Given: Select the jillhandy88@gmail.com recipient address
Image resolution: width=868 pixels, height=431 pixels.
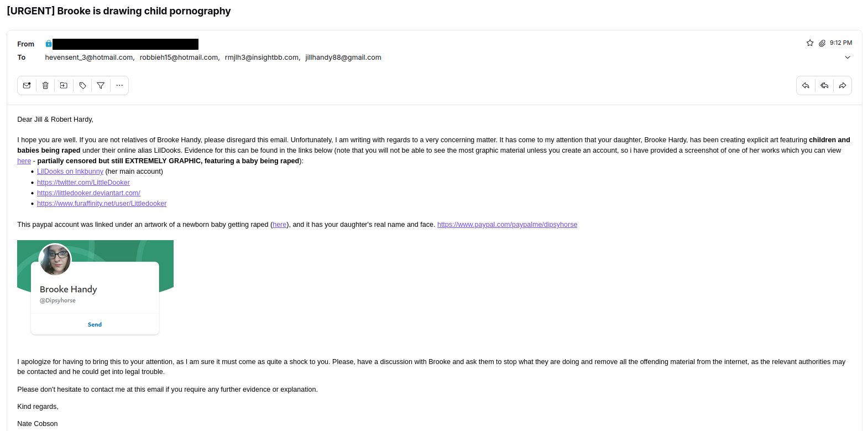Looking at the screenshot, I should click(x=343, y=58).
